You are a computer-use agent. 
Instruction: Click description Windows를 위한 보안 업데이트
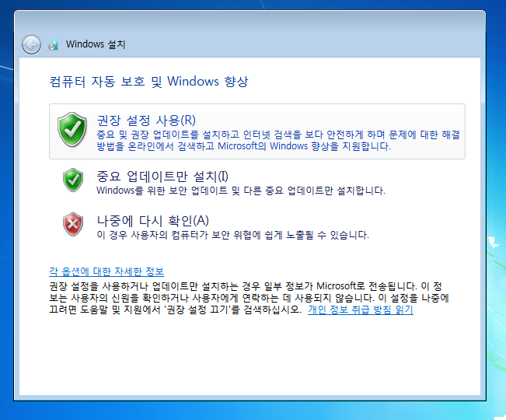coord(241,191)
